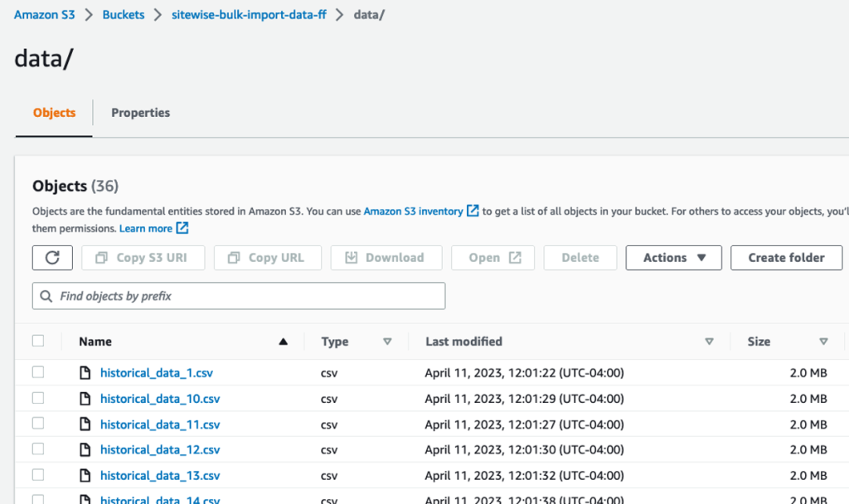Click the refresh objects icon

coord(52,258)
